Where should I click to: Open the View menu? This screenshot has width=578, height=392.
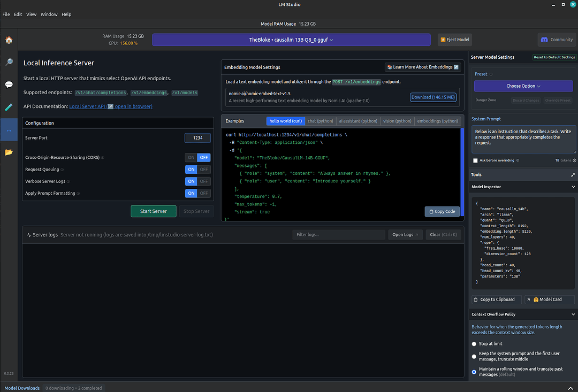pyautogui.click(x=31, y=14)
